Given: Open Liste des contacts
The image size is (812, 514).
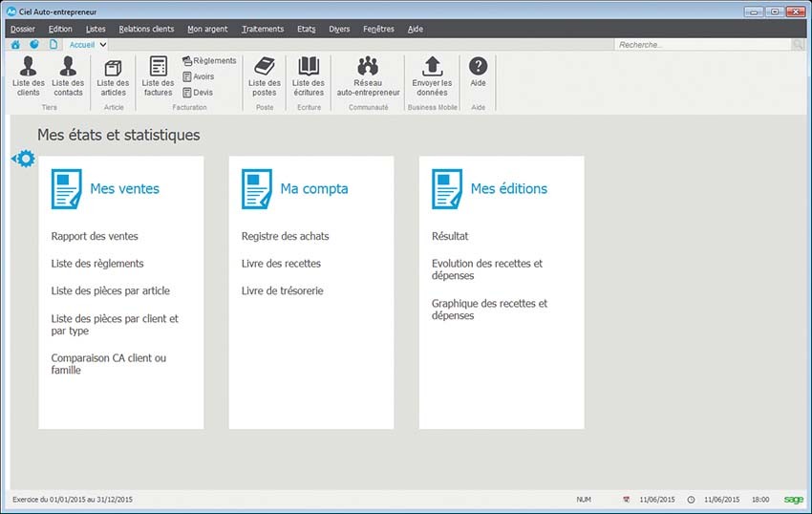Looking at the screenshot, I should tap(68, 76).
